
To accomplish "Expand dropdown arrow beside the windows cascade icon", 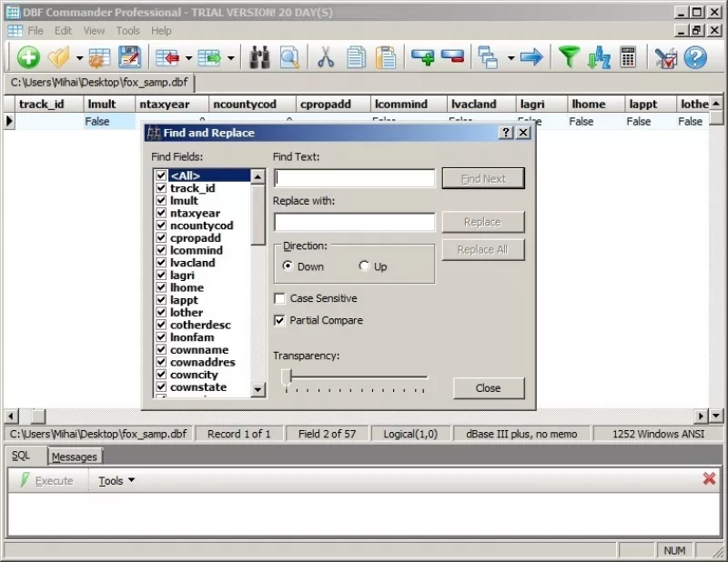I will 511,58.
